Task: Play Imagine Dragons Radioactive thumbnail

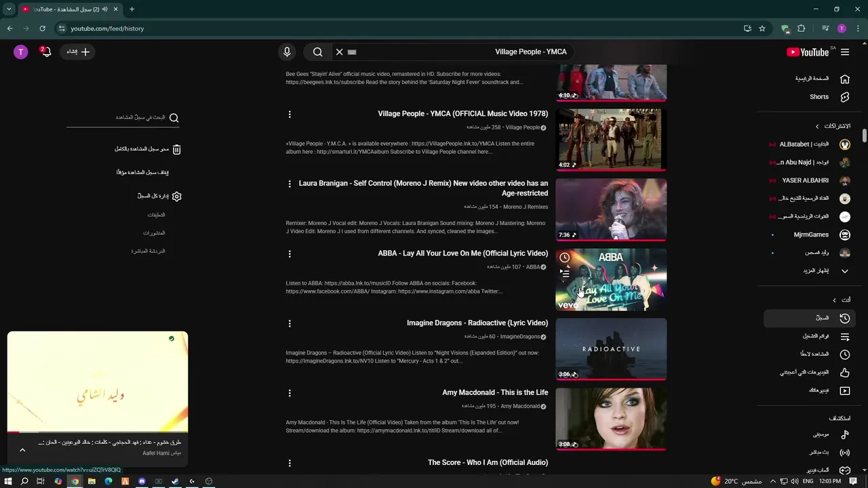Action: 611,349
